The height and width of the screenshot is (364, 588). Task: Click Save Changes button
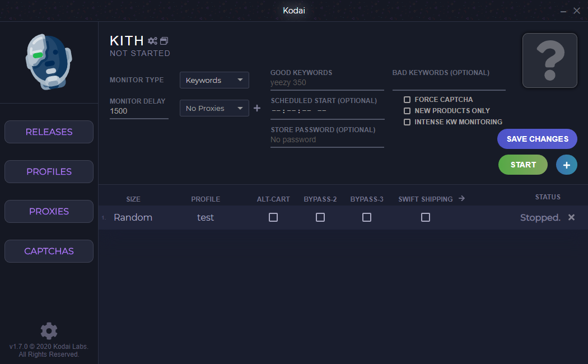point(538,139)
